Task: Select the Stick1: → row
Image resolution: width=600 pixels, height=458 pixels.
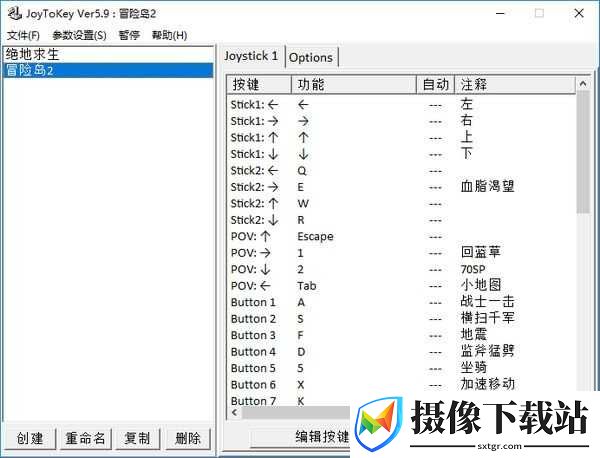Action: click(401, 121)
